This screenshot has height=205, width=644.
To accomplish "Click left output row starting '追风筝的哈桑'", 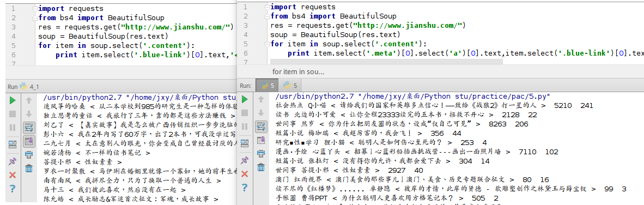I will 140,107.
